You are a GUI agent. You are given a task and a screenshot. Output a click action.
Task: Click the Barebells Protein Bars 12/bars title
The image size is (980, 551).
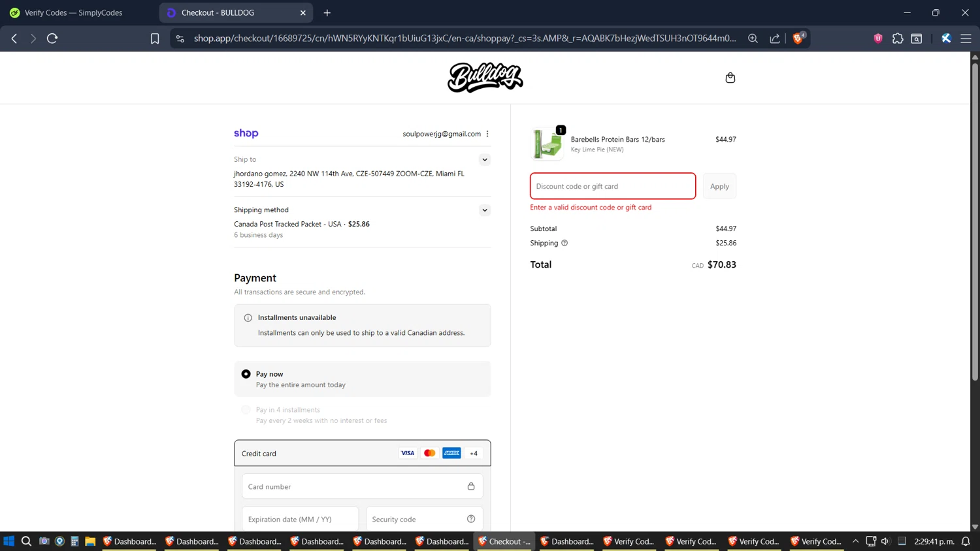coord(617,139)
